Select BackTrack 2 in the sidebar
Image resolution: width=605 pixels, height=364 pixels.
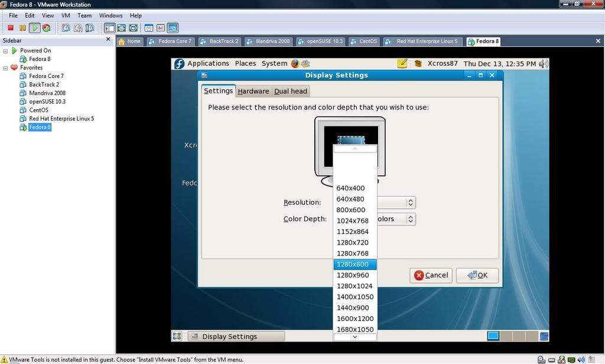44,84
